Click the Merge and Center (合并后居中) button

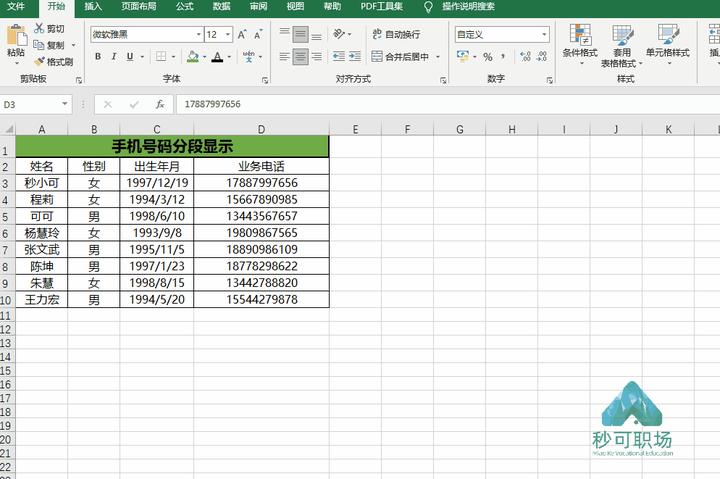400,56
